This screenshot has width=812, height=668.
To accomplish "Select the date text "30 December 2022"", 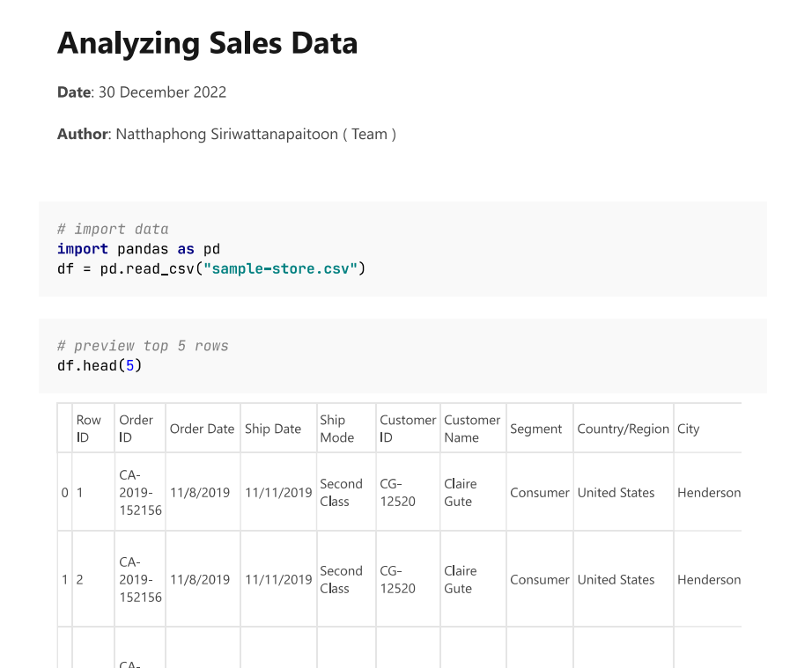I will 162,92.
